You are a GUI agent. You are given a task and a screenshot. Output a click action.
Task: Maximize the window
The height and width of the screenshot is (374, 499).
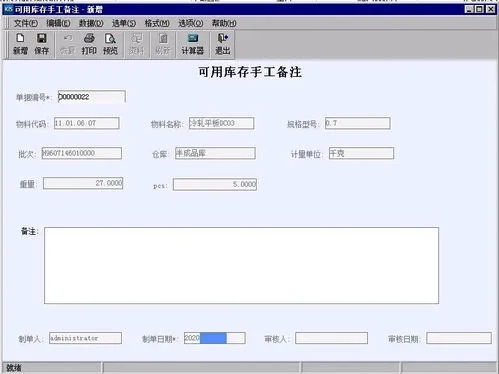pyautogui.click(x=479, y=9)
